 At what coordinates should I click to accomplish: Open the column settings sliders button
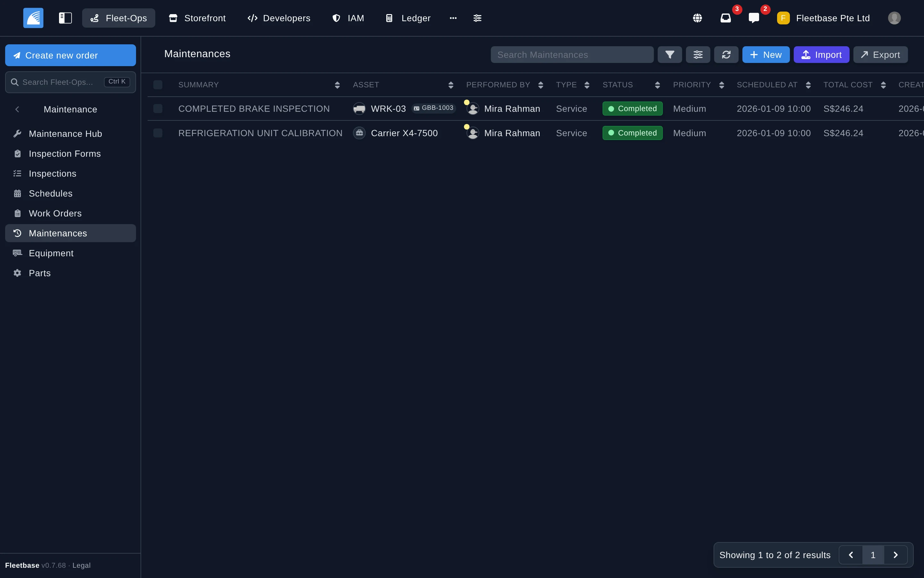[698, 55]
